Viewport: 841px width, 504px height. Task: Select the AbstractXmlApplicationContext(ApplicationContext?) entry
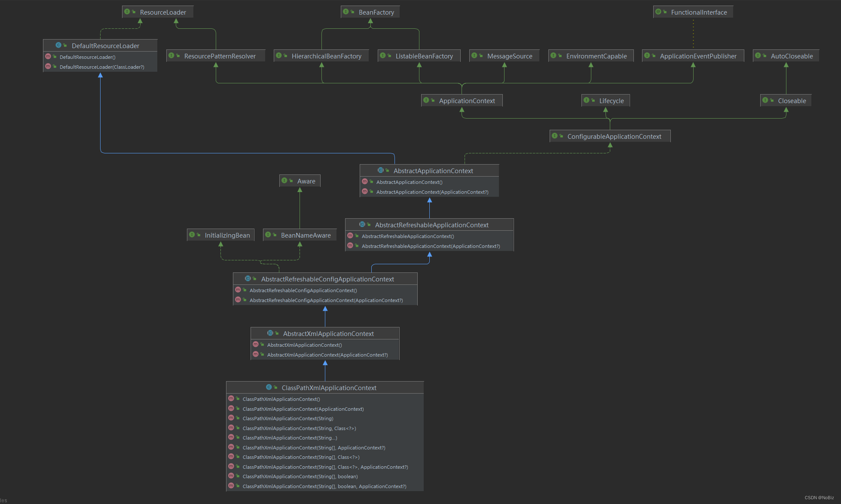[x=327, y=355]
